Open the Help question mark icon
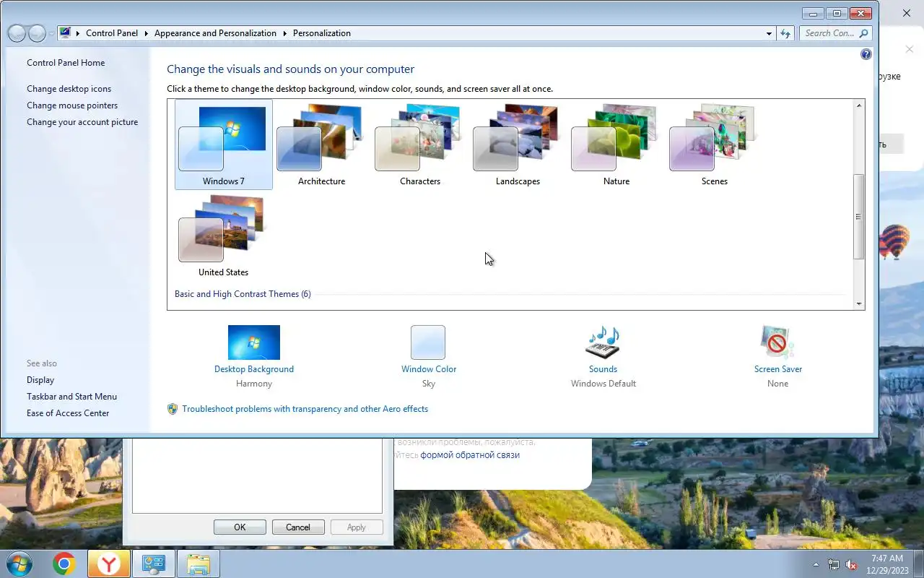924x578 pixels. coord(866,54)
